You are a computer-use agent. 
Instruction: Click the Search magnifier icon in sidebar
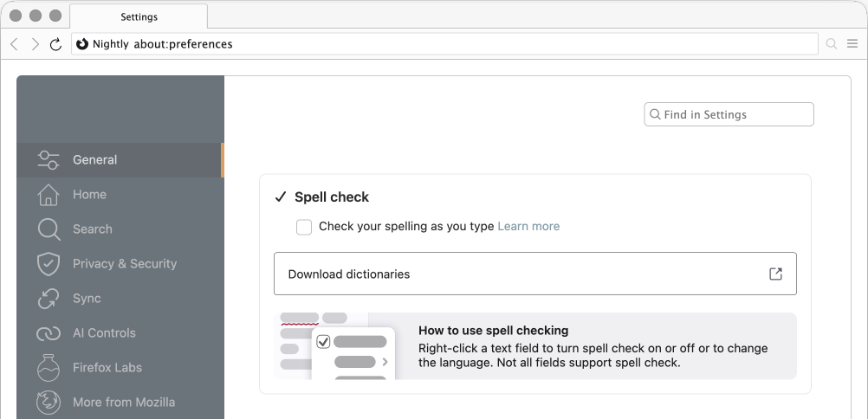48,229
